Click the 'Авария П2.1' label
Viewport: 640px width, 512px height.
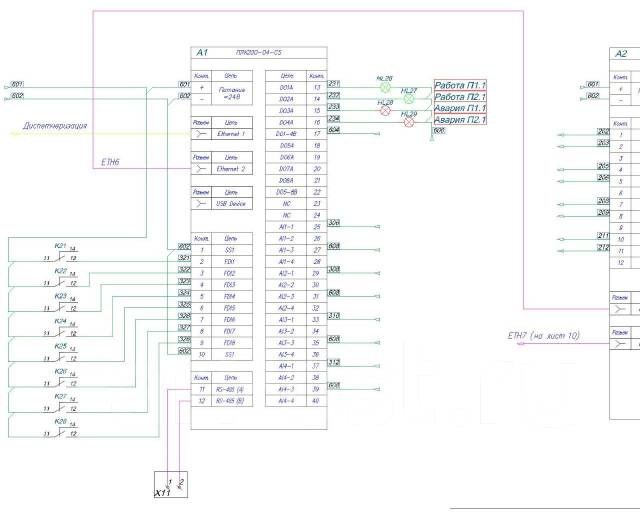460,120
